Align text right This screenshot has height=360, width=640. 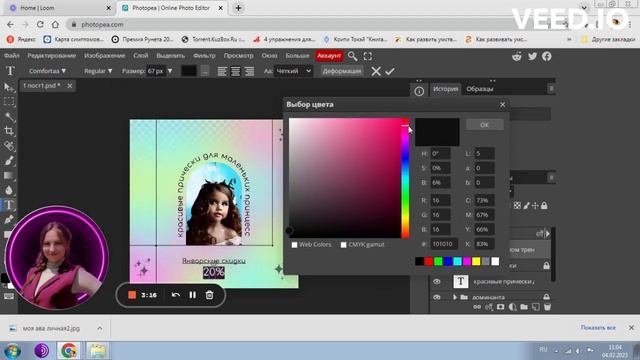(x=249, y=71)
